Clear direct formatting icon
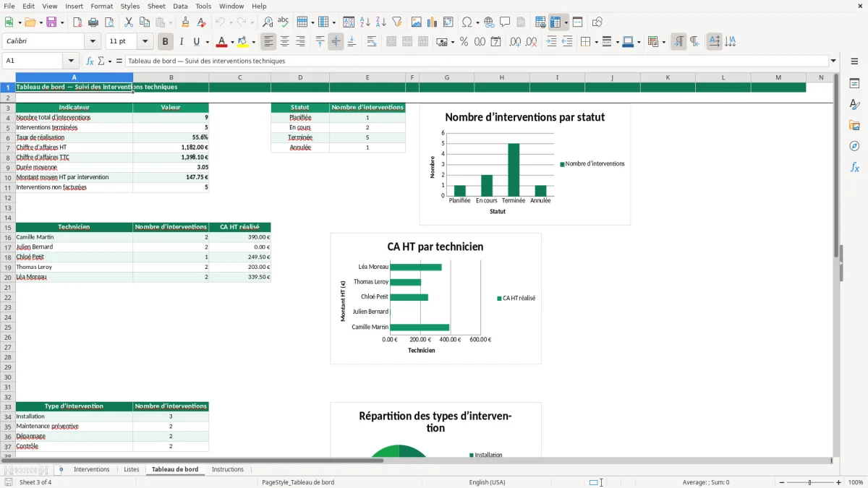 tap(202, 22)
